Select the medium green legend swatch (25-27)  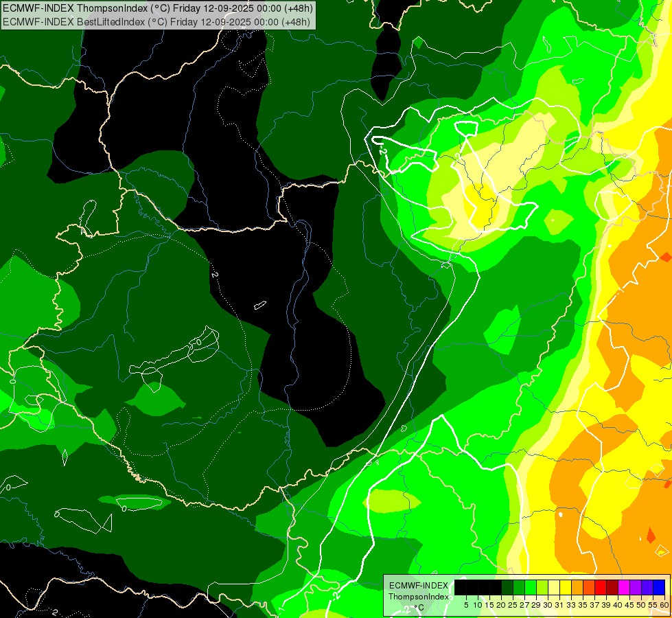(x=519, y=587)
